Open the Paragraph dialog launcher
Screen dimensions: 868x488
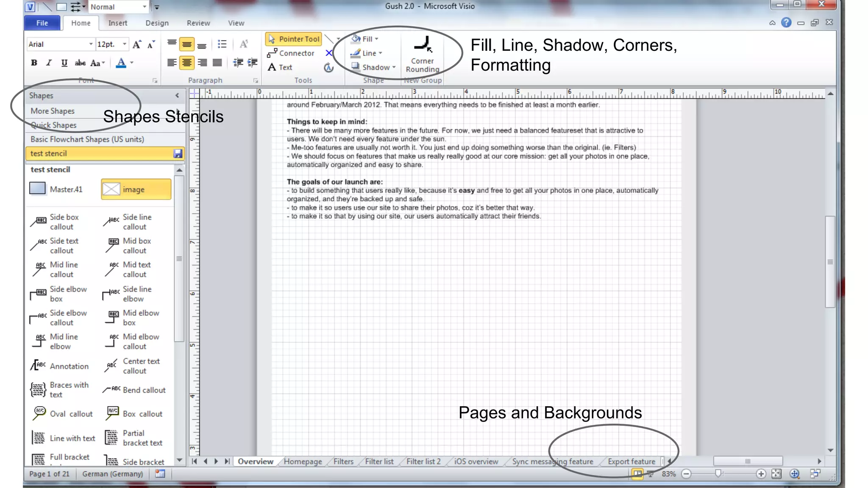coord(256,80)
